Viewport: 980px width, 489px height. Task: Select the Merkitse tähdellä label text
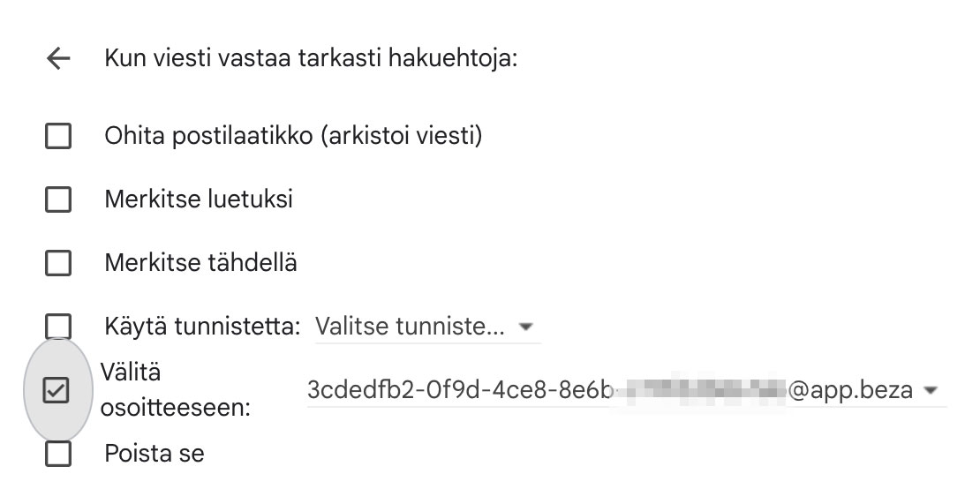pos(200,263)
